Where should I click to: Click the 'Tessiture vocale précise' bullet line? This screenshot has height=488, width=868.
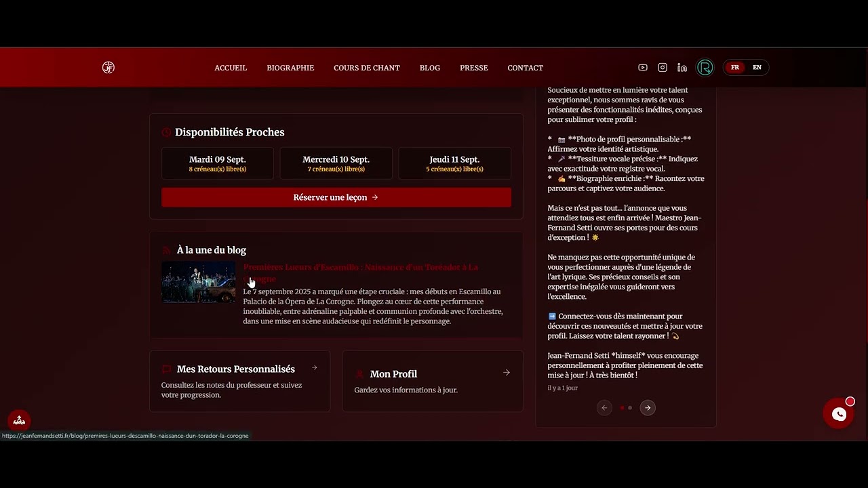(x=623, y=163)
